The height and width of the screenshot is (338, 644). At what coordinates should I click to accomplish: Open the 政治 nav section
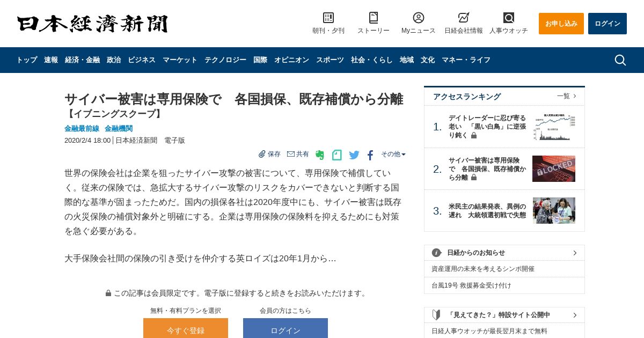[x=114, y=60]
